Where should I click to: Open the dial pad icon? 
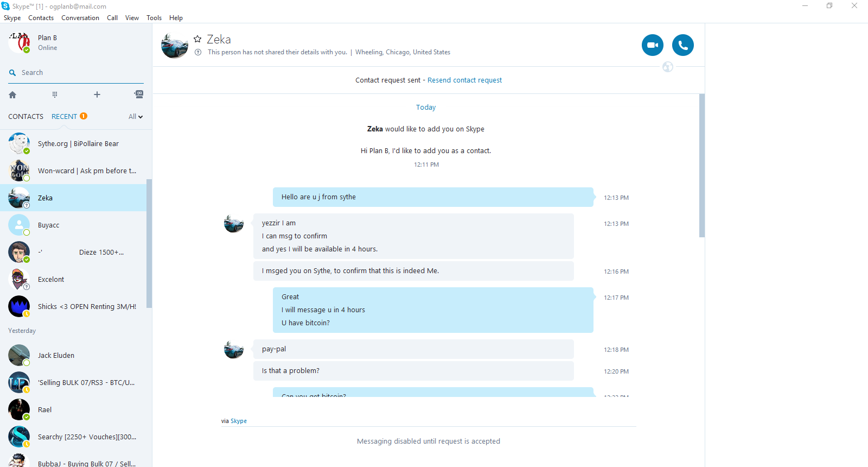click(x=55, y=94)
